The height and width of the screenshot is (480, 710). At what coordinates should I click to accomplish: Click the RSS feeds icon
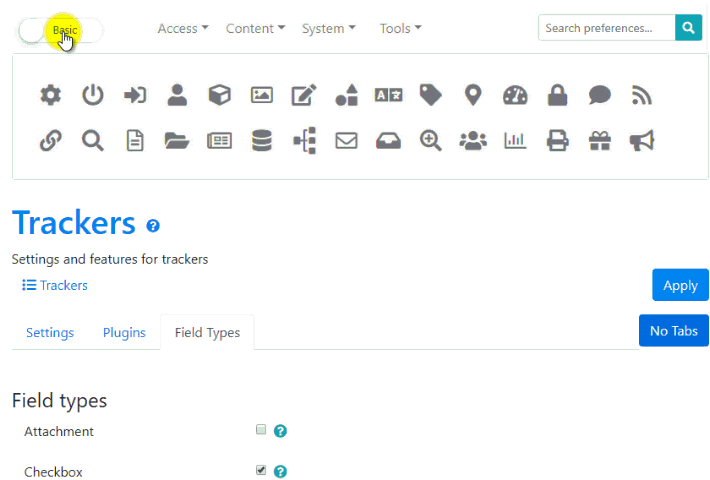coord(642,95)
